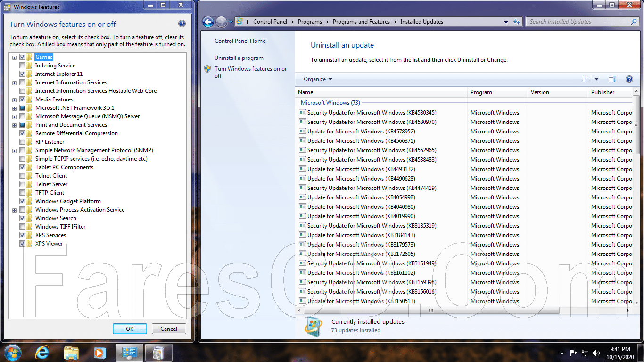
Task: Uncheck the Games checkbox
Action: pyautogui.click(x=23, y=57)
